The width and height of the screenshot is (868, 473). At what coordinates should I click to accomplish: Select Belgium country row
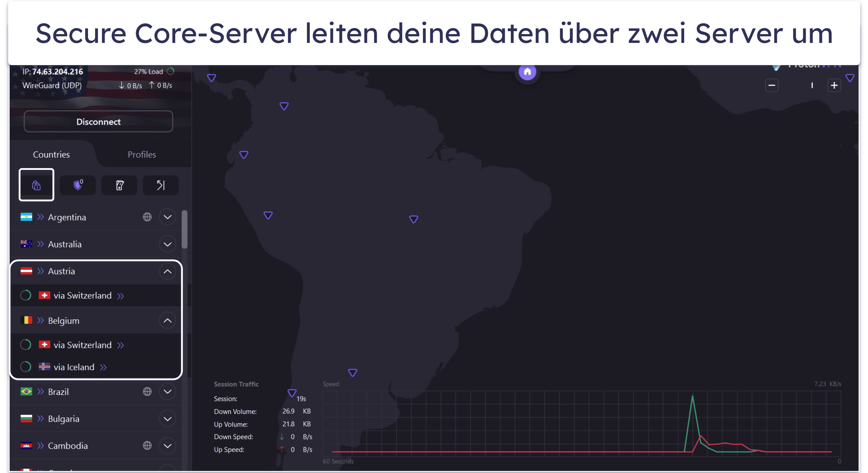96,321
